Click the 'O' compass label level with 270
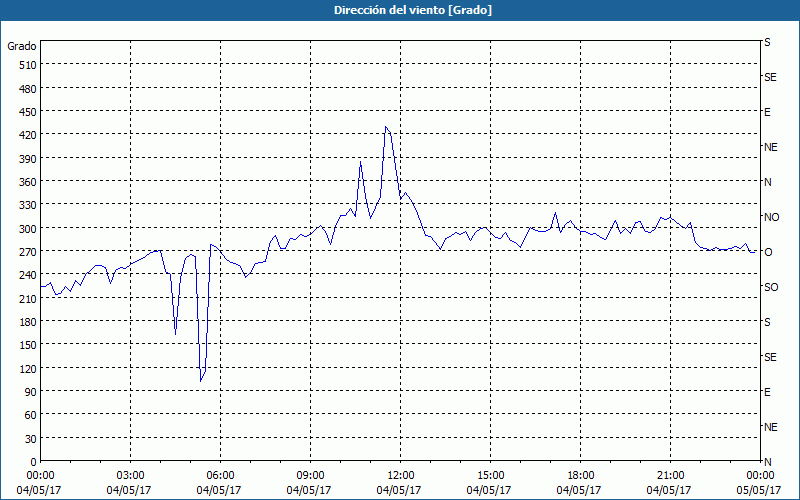 click(x=768, y=252)
